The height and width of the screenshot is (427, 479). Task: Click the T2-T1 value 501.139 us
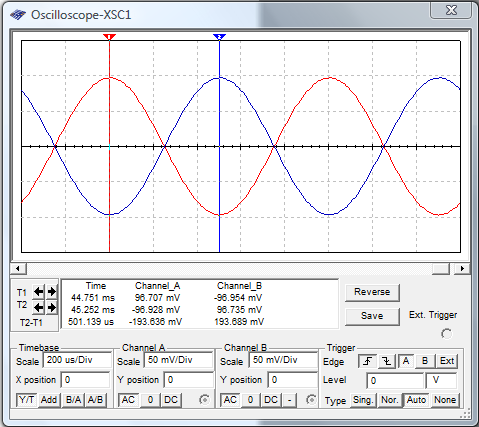(91, 322)
